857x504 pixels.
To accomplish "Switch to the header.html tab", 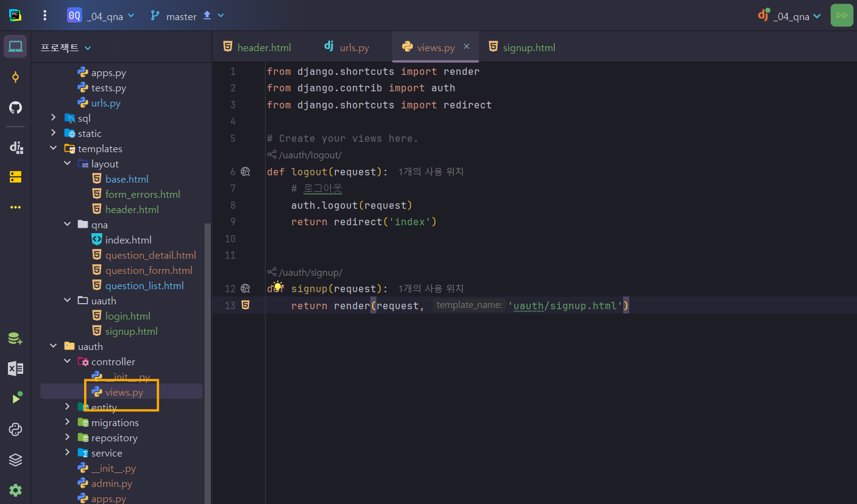I will pyautogui.click(x=257, y=47).
